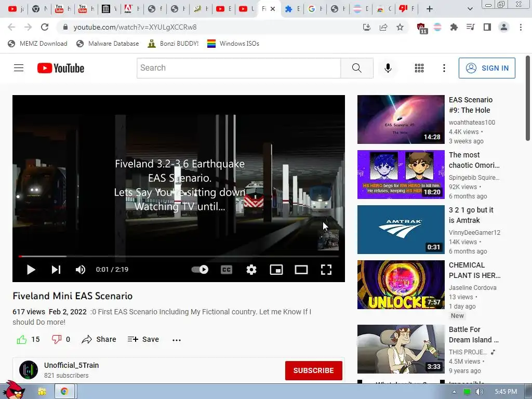Install page download icon in address bar
Viewport: 532px width, 399px height.
click(366, 27)
